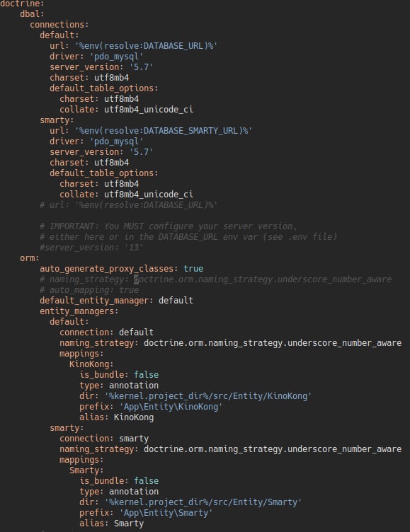The width and height of the screenshot is (410, 532).
Task: Click 'type: annotation' under the KinoKong mapping
Action: (119, 386)
